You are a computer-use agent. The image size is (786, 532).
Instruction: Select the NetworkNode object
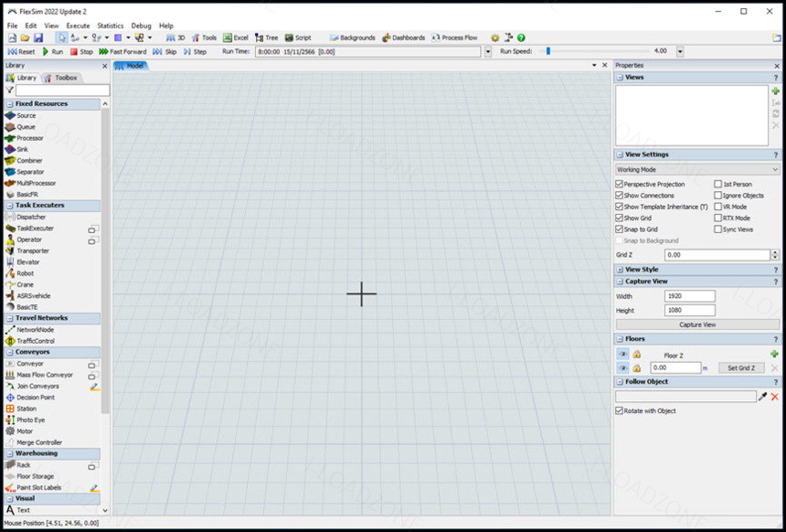click(x=35, y=329)
